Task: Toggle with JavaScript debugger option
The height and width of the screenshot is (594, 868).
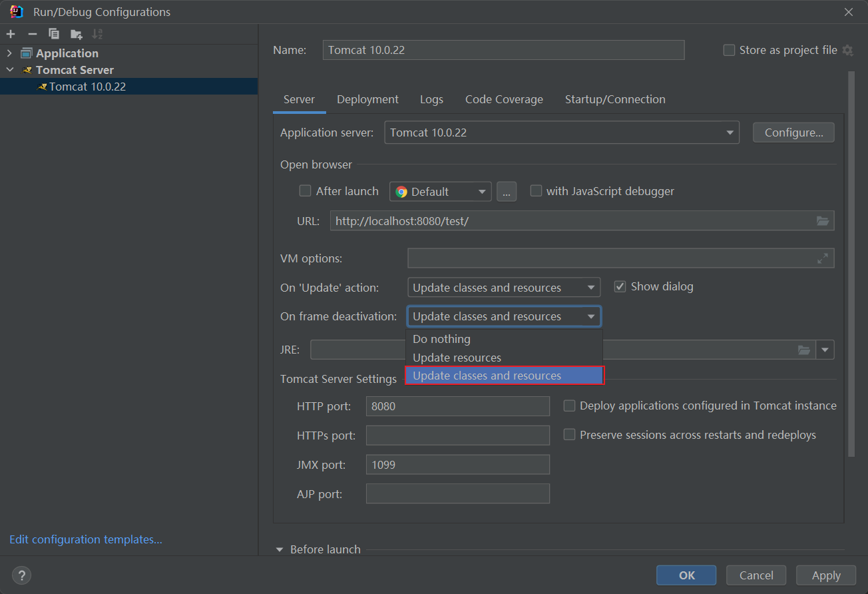Action: [x=536, y=191]
